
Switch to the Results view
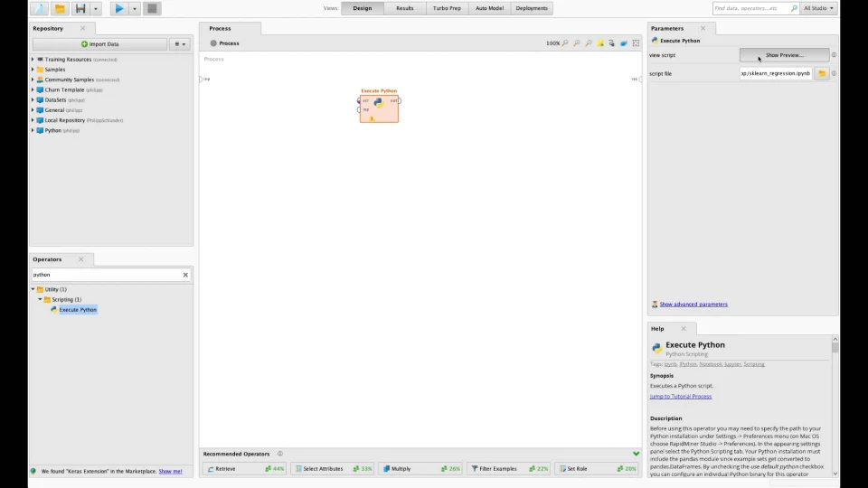(x=405, y=8)
